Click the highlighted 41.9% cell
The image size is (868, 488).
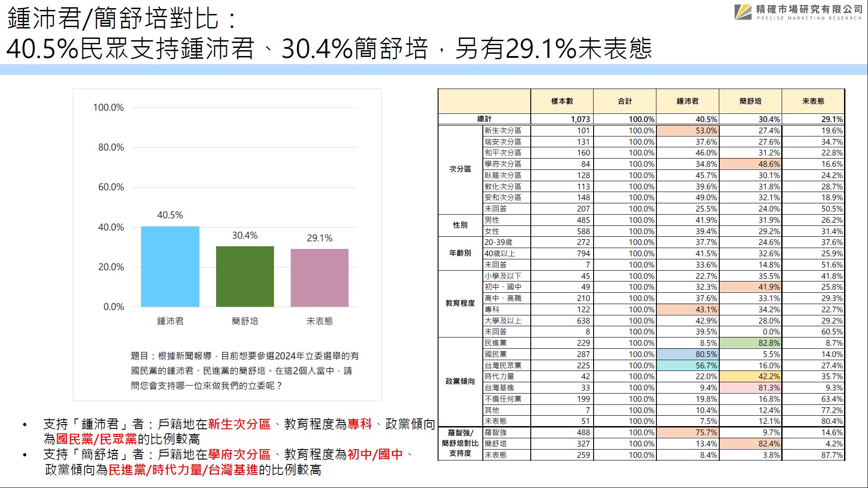pyautogui.click(x=750, y=287)
